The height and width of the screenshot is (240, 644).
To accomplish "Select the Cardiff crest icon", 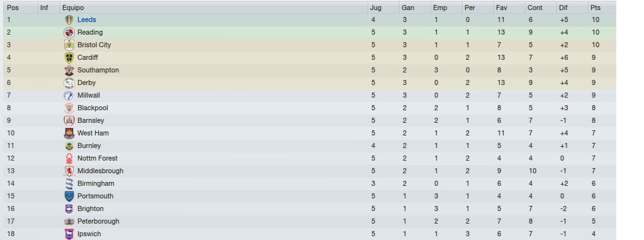I will tap(69, 57).
